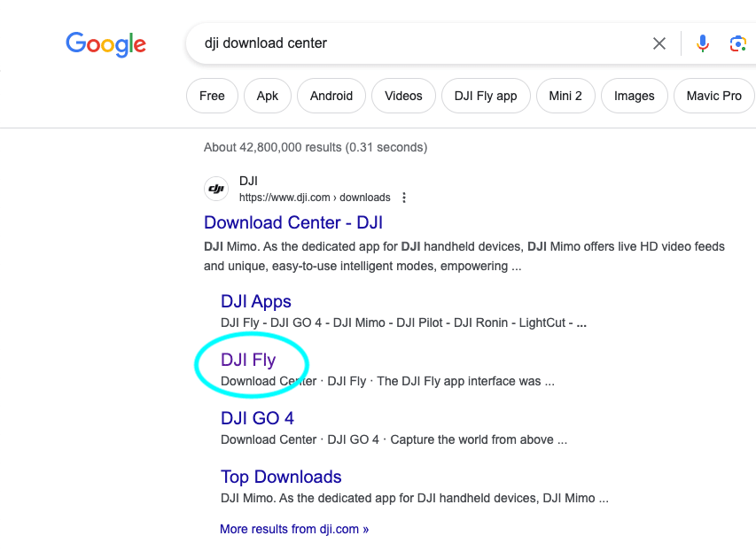Viewport: 756px width, 559px height.
Task: Open Google Lens image search icon
Action: [737, 43]
